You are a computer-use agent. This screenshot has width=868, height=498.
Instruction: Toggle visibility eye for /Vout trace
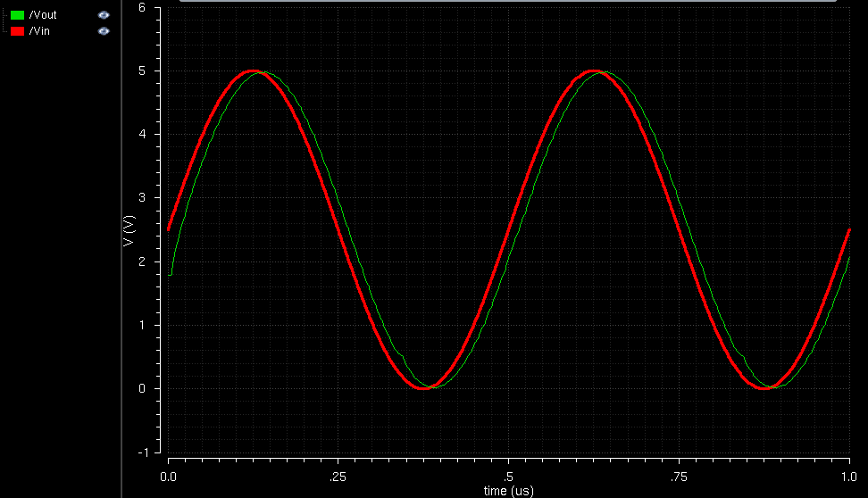[x=104, y=15]
